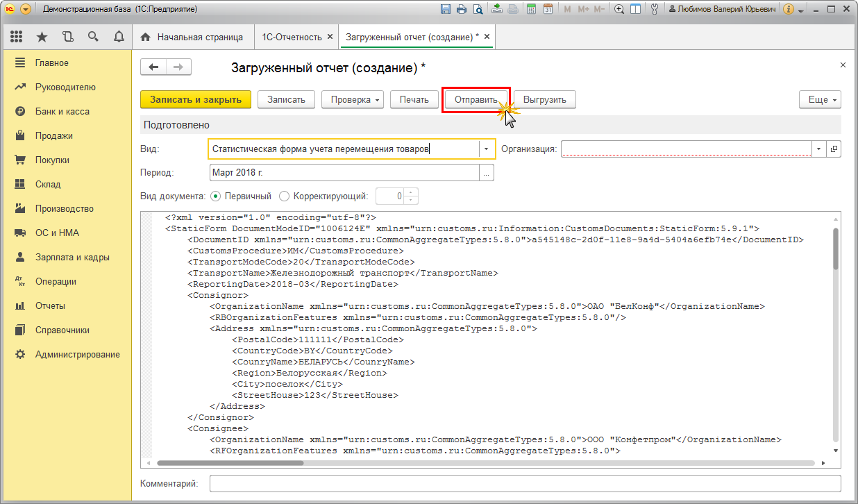Screen dimensions: 858x504
Task: Open the 1C main menu round button
Action: (x=26, y=10)
